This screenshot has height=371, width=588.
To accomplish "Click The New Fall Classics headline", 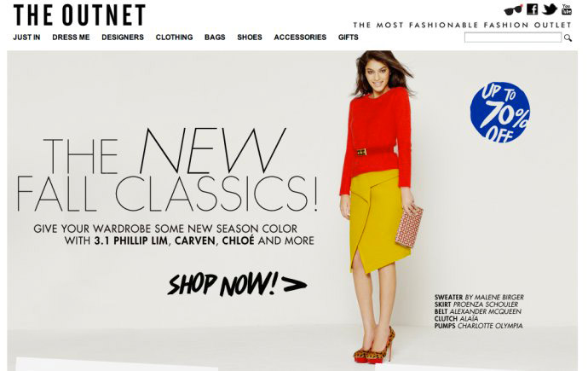I will (x=167, y=170).
